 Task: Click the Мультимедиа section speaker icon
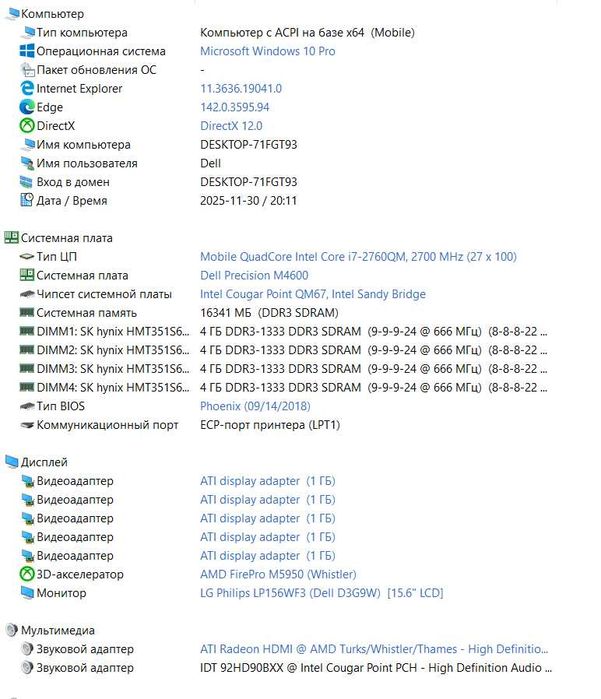pos(12,630)
